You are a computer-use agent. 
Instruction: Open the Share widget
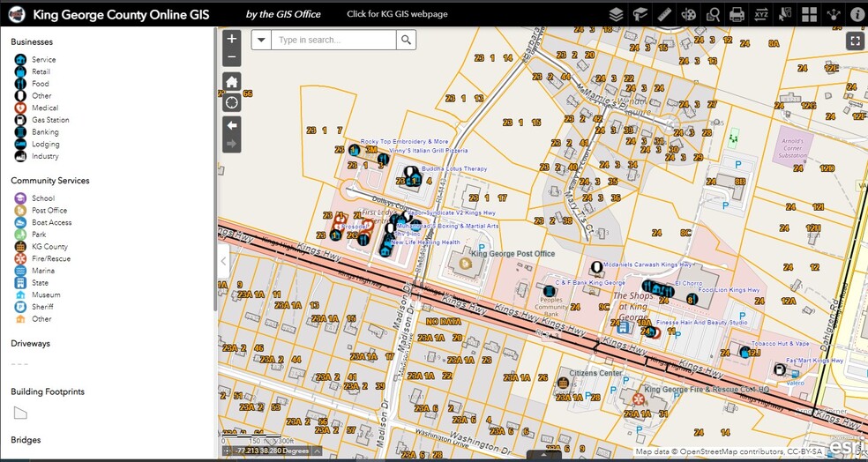click(834, 14)
